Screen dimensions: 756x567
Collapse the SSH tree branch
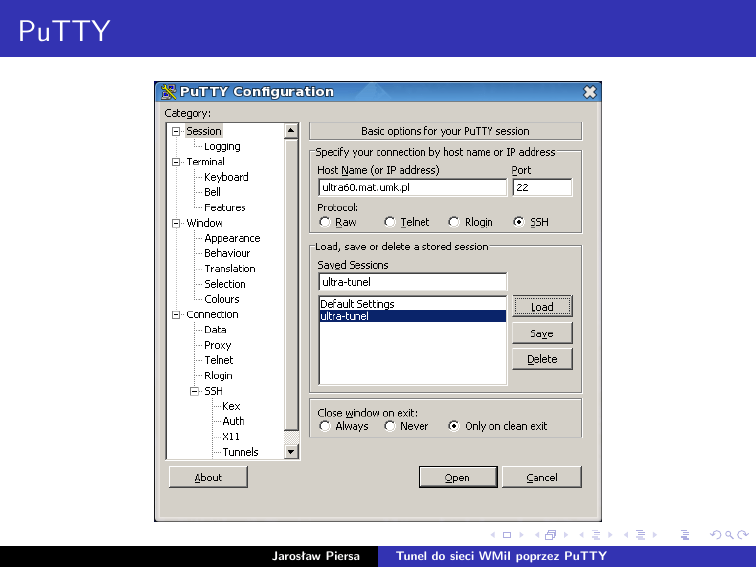[x=195, y=391]
